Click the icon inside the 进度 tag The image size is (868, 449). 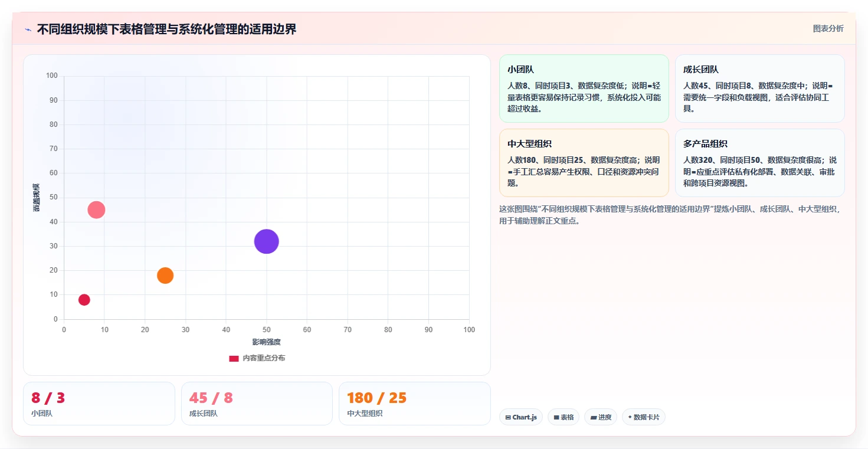click(593, 417)
